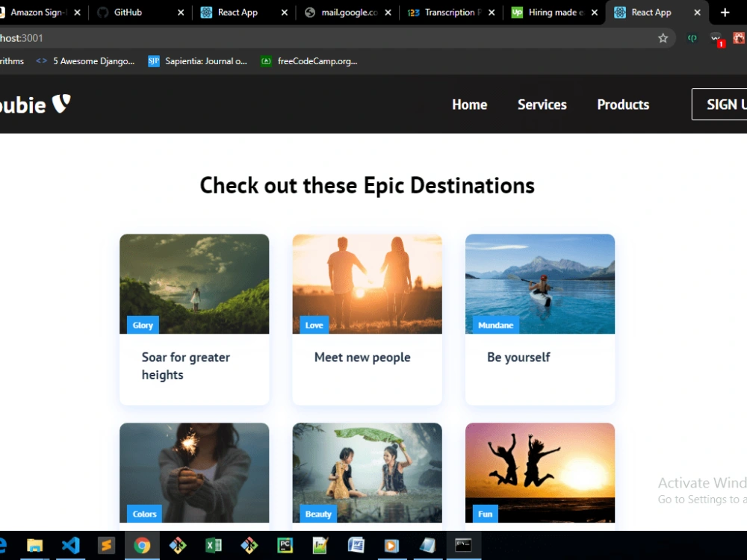
Task: Switch to the mail.google.com tab
Action: point(348,13)
